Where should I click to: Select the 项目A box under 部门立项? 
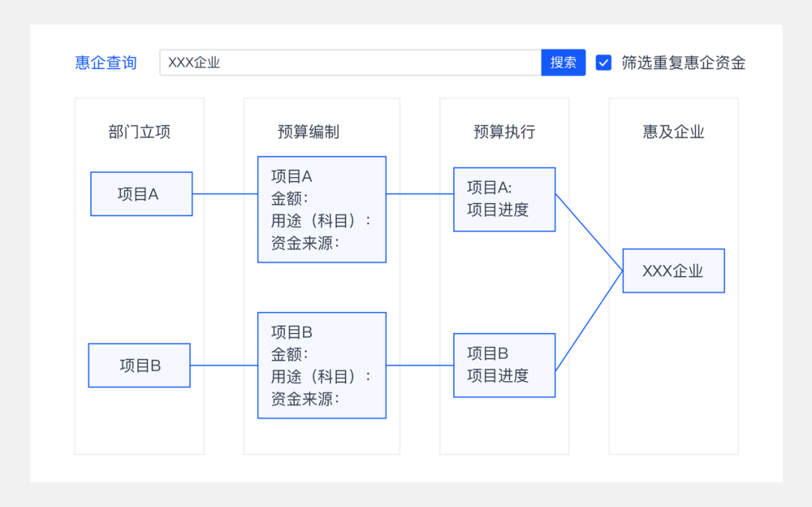141,193
